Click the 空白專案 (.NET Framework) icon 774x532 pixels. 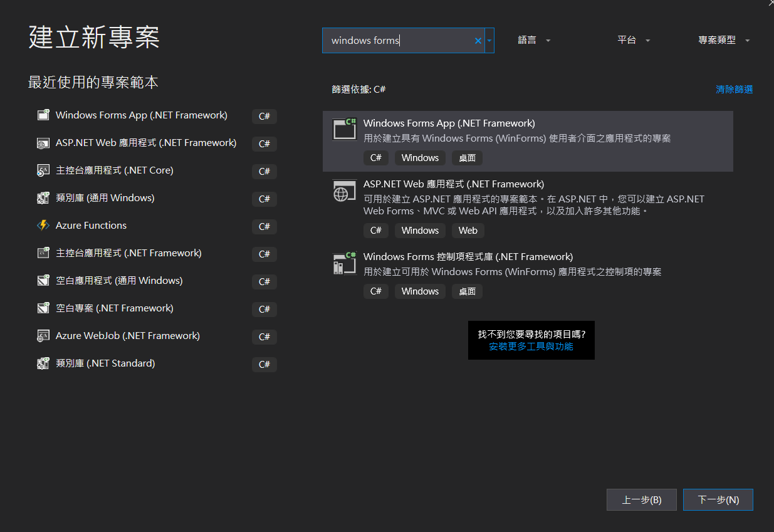coord(43,308)
